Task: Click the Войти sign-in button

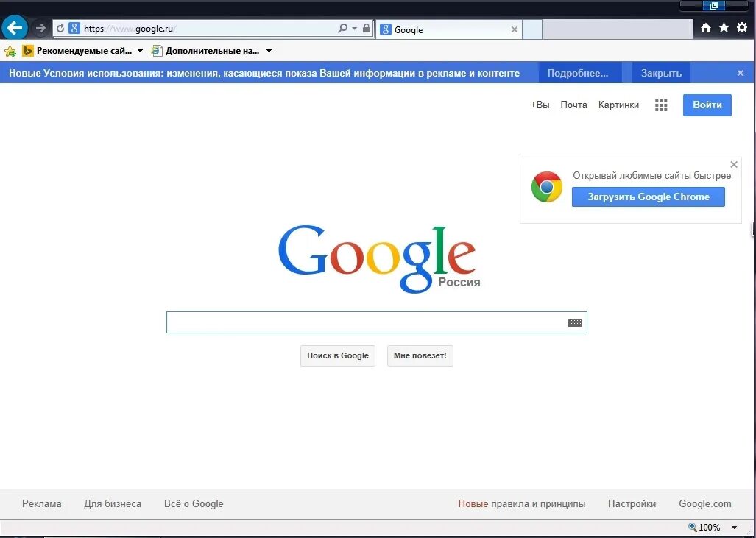Action: [707, 105]
